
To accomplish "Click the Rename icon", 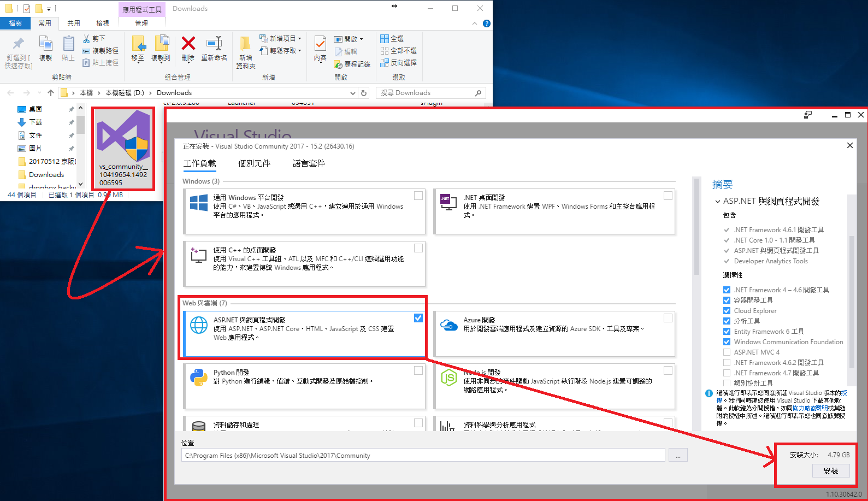I will pyautogui.click(x=214, y=43).
